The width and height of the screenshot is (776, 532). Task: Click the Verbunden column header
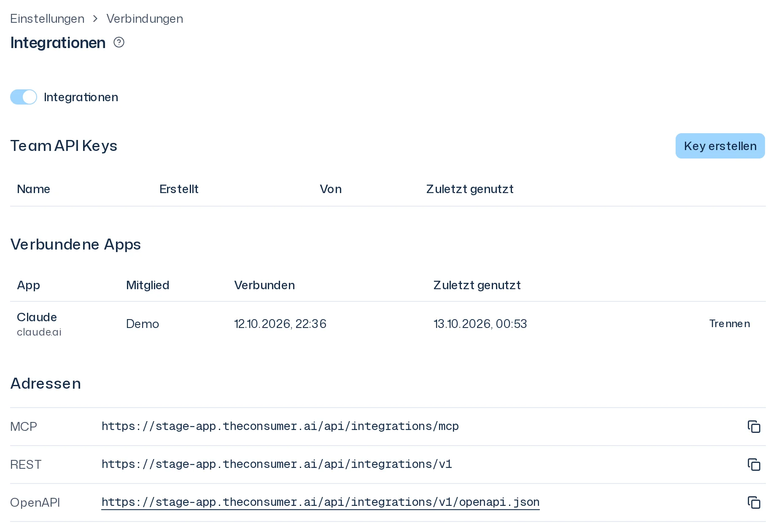pyautogui.click(x=264, y=285)
